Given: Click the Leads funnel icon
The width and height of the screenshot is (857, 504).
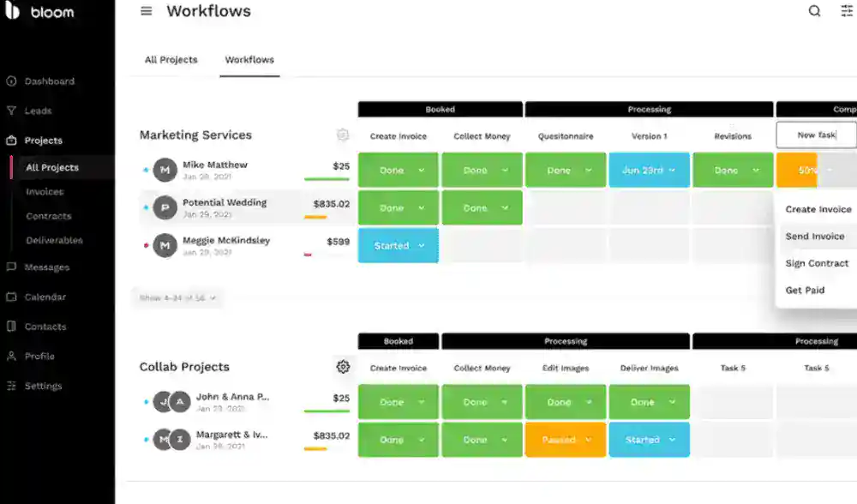Looking at the screenshot, I should click(11, 111).
